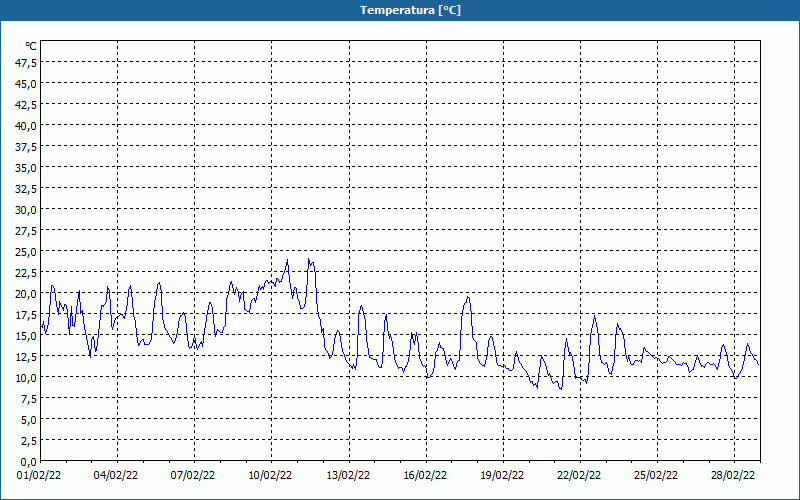Click the 10,0 y-axis label

pyautogui.click(x=27, y=378)
